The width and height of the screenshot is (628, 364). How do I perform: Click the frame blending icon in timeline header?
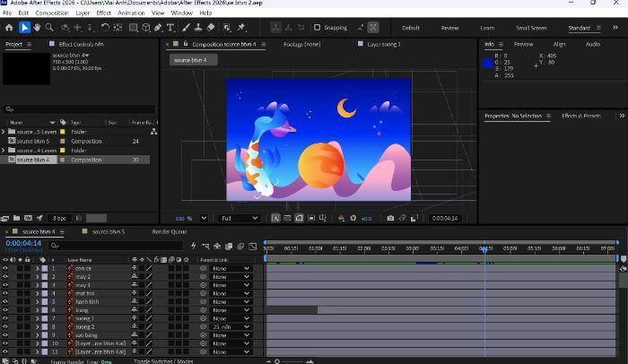pyautogui.click(x=229, y=246)
